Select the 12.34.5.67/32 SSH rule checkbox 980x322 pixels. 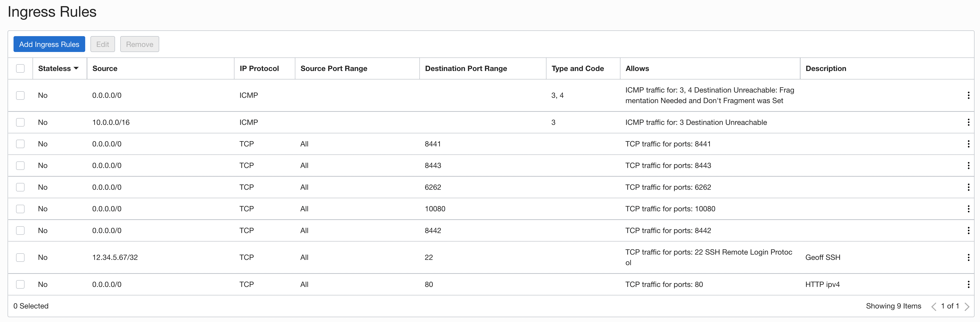[x=21, y=257]
